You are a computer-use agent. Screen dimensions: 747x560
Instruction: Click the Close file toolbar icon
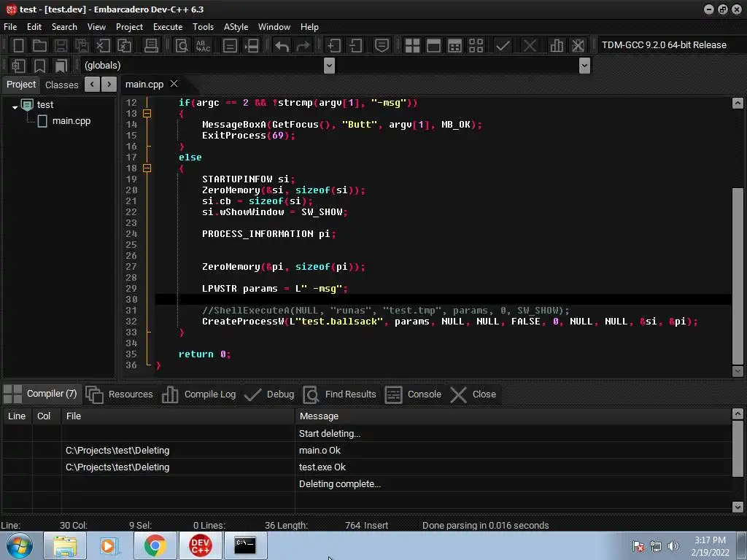[103, 46]
